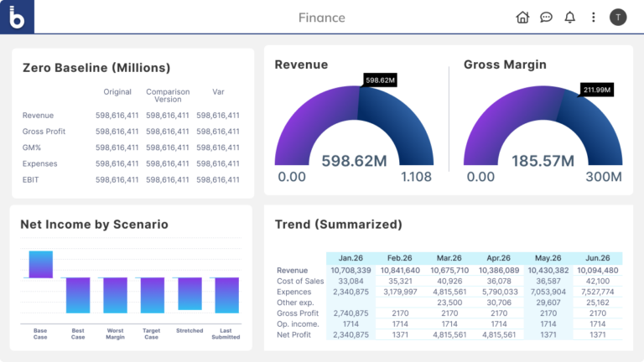Select the Jun.26 column header
644x362 pixels.
pyautogui.click(x=598, y=258)
